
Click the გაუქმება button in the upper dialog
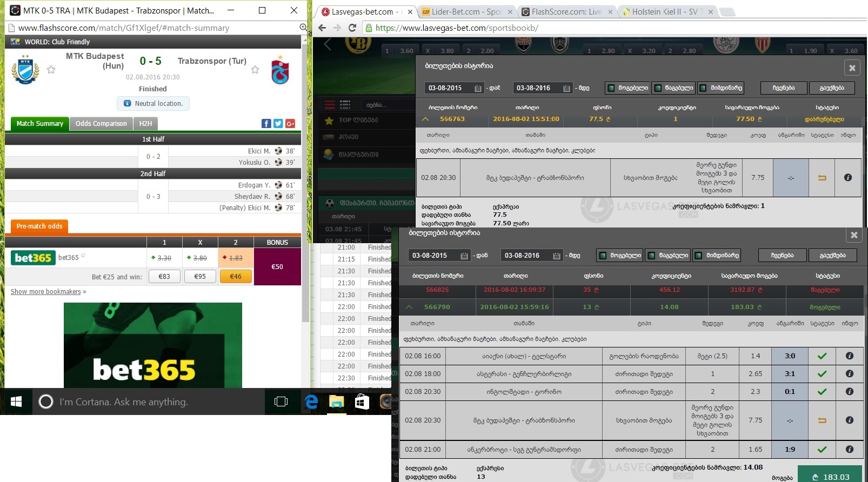point(832,88)
